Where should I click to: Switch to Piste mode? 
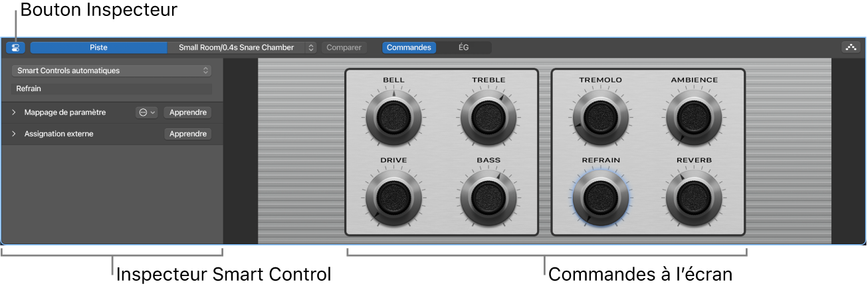click(x=98, y=48)
